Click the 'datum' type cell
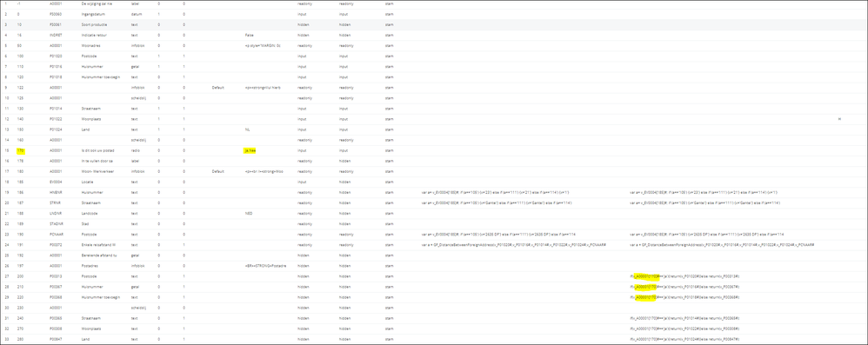The image size is (868, 345). [136, 14]
